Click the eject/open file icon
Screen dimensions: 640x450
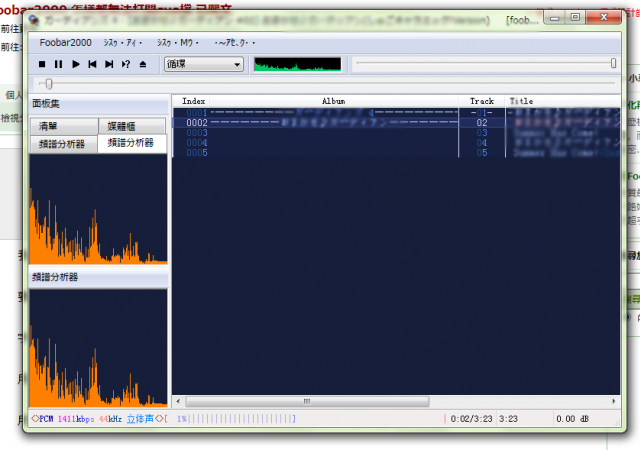tap(143, 64)
